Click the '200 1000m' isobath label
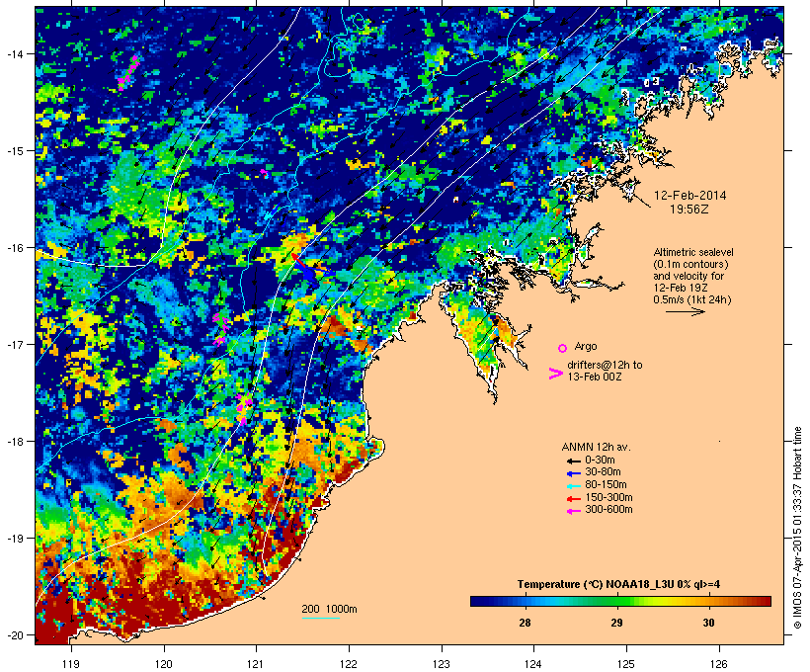Viewport: 810px width, 672px height. [329, 609]
